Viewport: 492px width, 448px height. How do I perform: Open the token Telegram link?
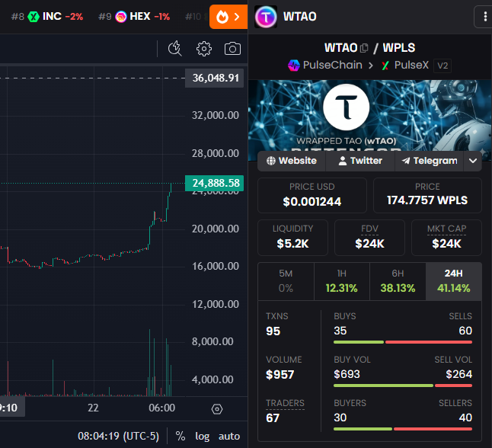[430, 161]
